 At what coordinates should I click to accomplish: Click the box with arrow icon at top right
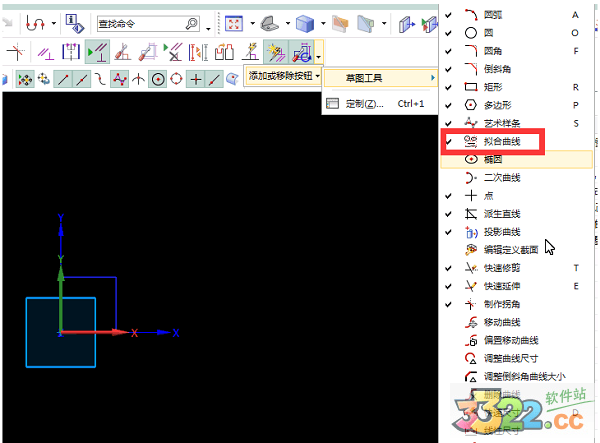point(406,24)
